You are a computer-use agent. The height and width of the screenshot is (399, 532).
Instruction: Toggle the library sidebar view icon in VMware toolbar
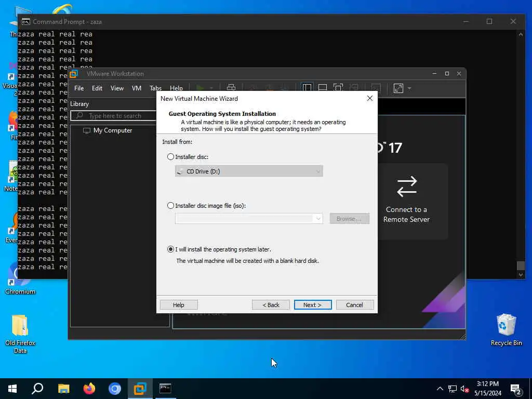[307, 88]
